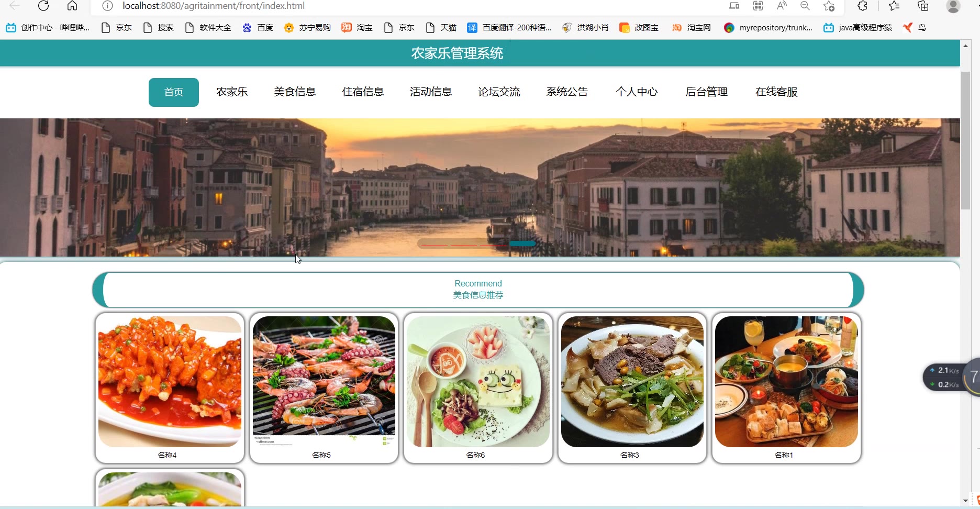The image size is (980, 509).
Task: View site information icon beside the URL
Action: click(107, 6)
